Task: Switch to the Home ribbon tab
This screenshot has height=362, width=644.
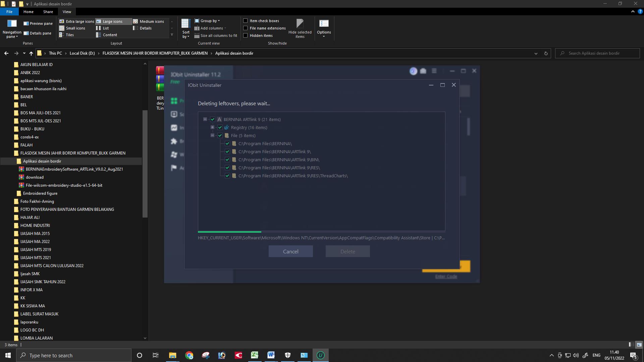Action: (28, 12)
